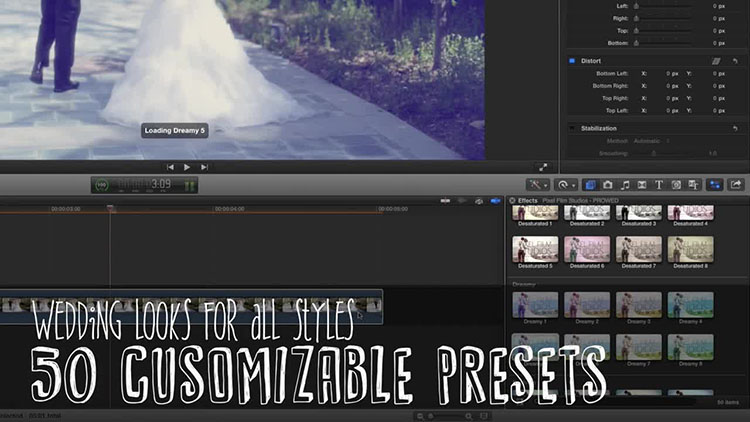Adjust the crop Left slider
The height and width of the screenshot is (422, 750).
tap(662, 6)
